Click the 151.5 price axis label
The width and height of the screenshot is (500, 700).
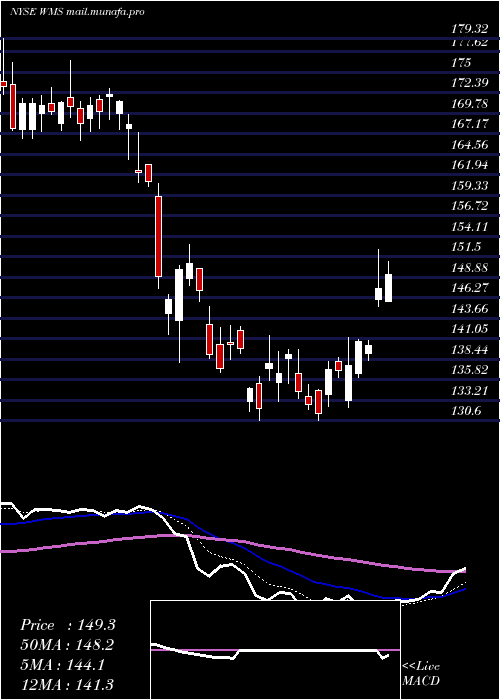tap(466, 247)
